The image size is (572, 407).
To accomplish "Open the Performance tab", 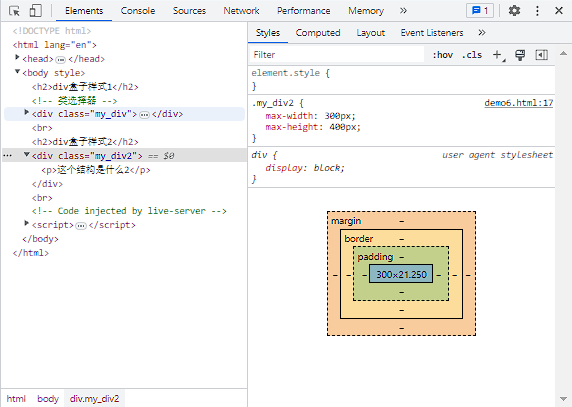I will [304, 11].
